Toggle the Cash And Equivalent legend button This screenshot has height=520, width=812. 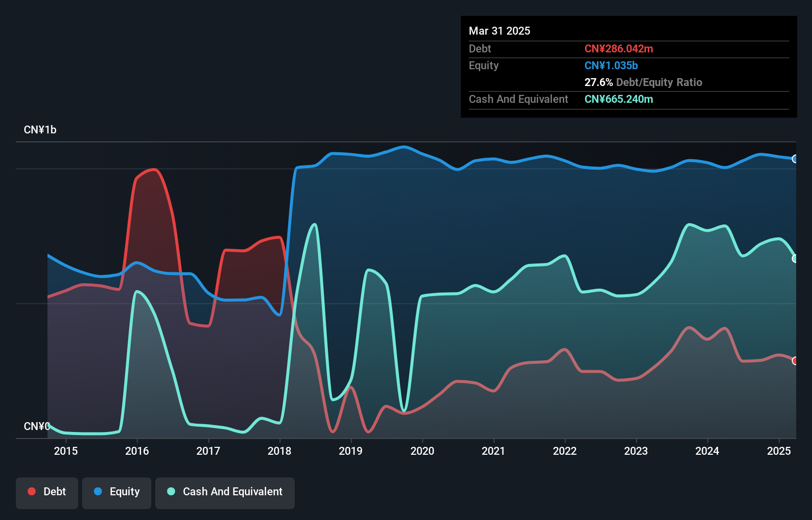click(x=225, y=493)
